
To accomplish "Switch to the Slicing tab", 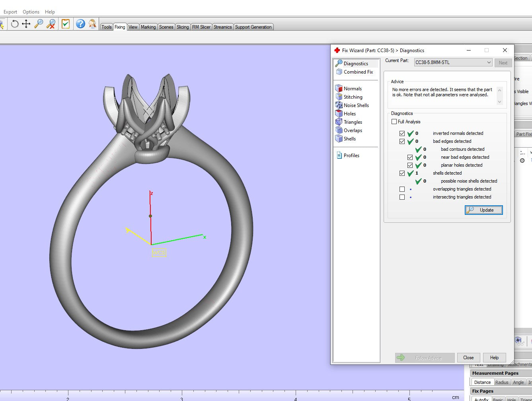I will click(183, 27).
